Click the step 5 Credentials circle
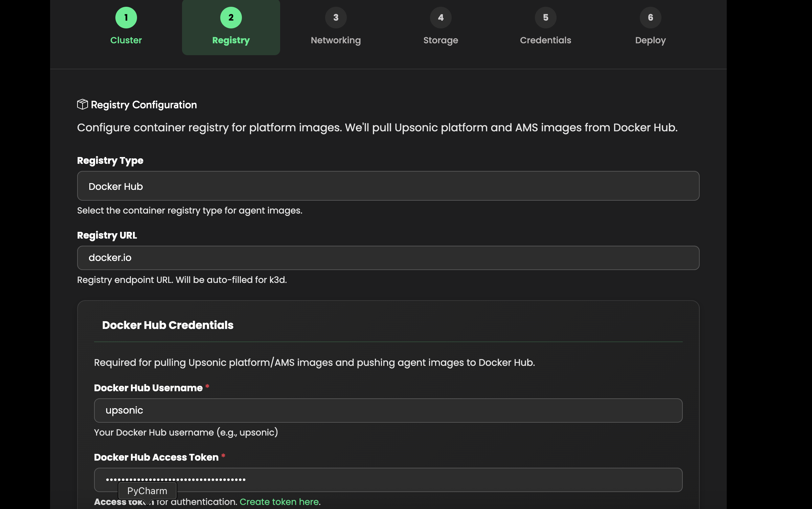 point(545,17)
